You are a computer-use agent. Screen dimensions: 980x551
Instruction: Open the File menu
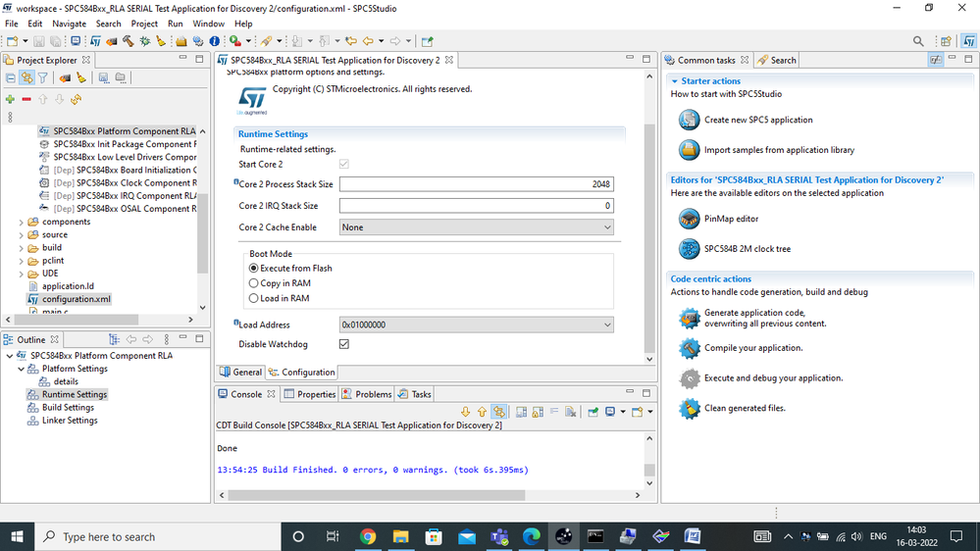coord(11,24)
